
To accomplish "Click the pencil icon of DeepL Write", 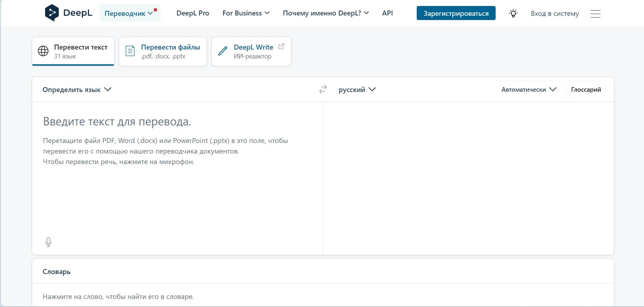I will click(x=223, y=51).
